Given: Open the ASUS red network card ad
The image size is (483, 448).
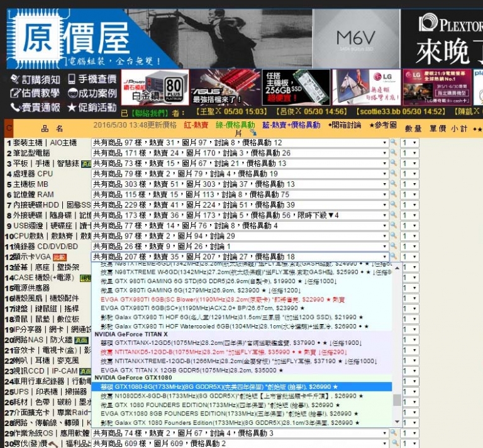Looking at the screenshot, I should coord(226,87).
